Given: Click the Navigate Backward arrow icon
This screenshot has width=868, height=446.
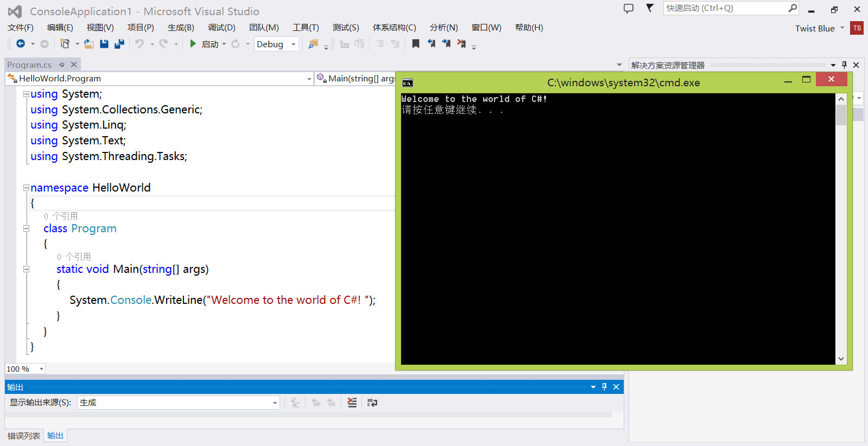Looking at the screenshot, I should (x=21, y=44).
